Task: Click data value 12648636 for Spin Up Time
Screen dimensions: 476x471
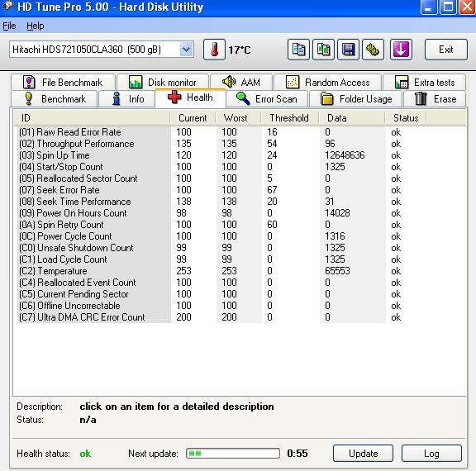Action: (345, 155)
